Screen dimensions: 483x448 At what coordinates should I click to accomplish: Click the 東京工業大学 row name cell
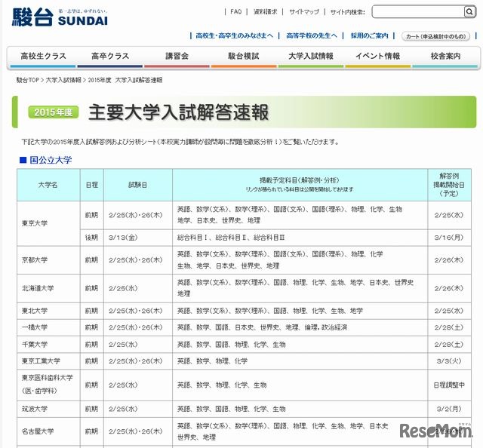click(x=48, y=361)
